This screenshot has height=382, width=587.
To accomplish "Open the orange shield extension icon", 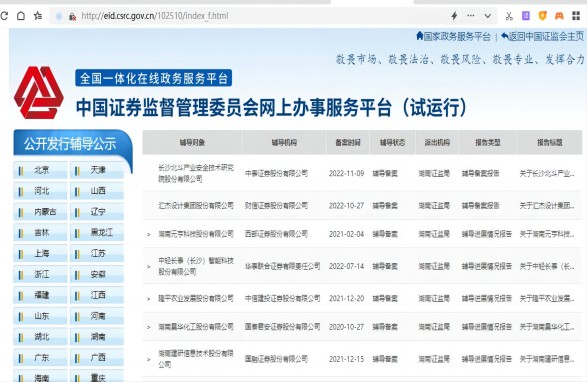I will tap(542, 16).
